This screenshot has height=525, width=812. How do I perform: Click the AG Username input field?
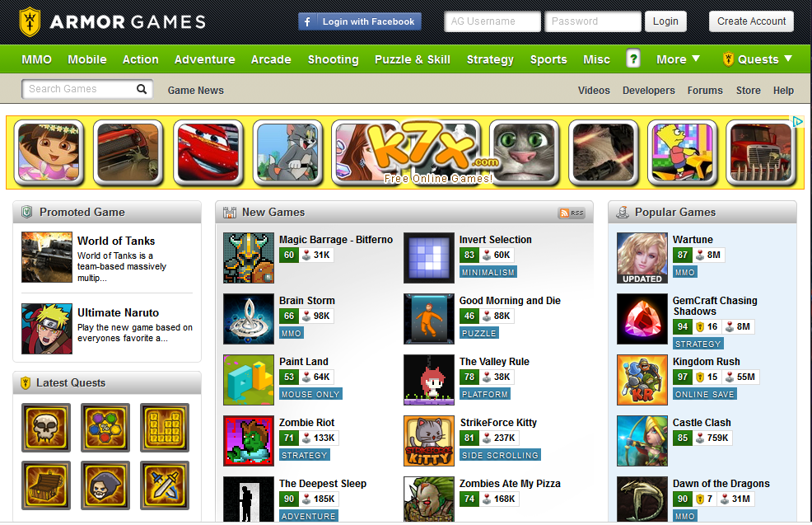[x=492, y=21]
